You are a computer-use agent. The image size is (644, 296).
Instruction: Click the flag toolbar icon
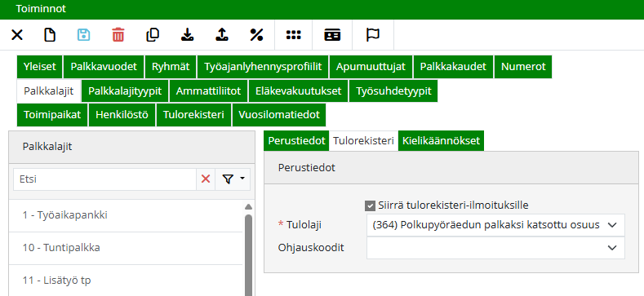point(373,35)
